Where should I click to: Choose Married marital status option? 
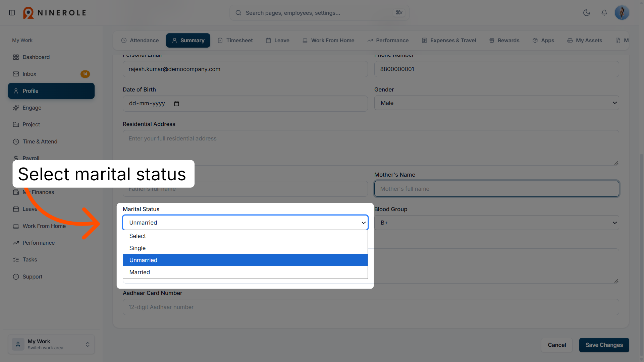245,272
